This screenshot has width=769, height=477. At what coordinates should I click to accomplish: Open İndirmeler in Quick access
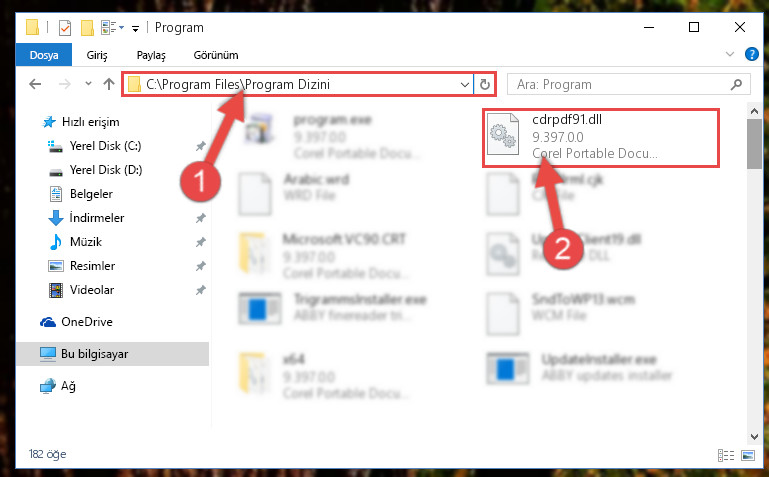pyautogui.click(x=97, y=218)
